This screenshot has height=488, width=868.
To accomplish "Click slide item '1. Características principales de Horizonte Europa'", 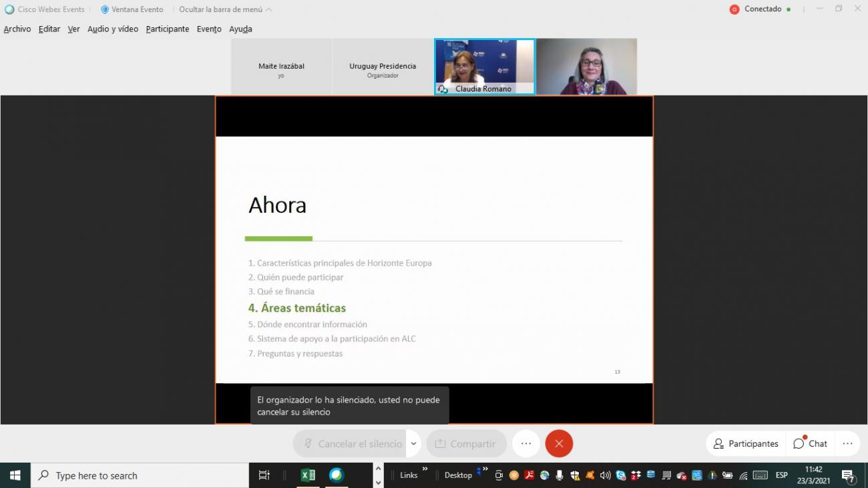I will click(x=340, y=263).
